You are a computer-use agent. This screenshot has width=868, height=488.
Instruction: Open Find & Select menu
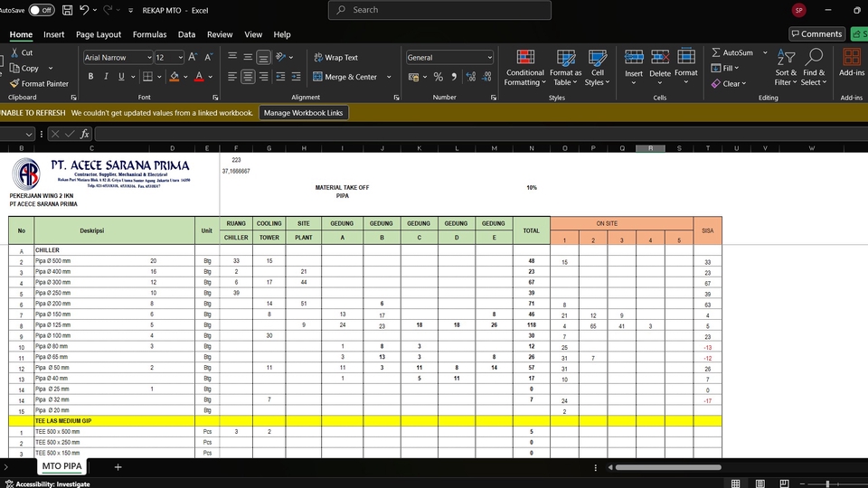814,68
